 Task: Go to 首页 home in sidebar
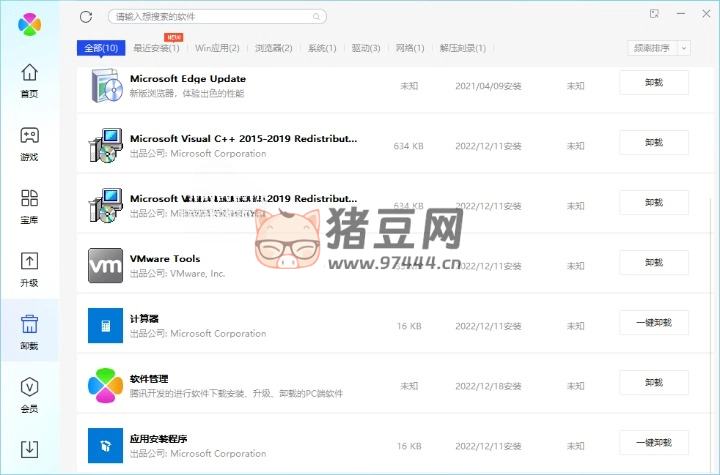29,80
